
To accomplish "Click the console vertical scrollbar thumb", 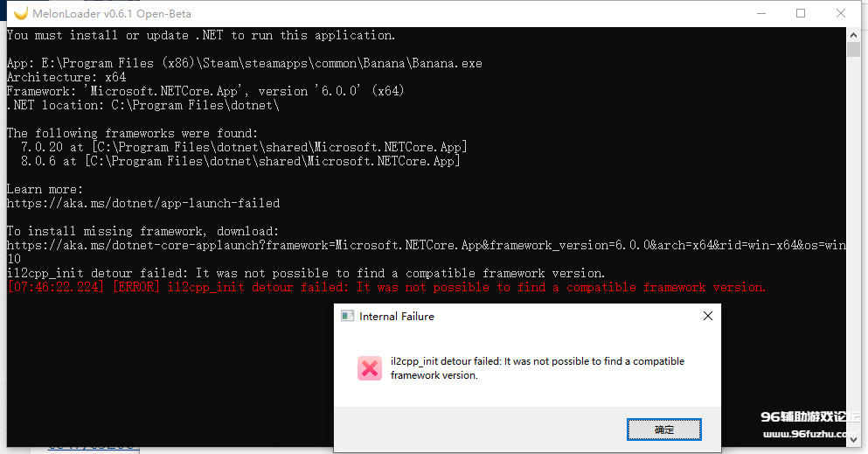I will (853, 49).
